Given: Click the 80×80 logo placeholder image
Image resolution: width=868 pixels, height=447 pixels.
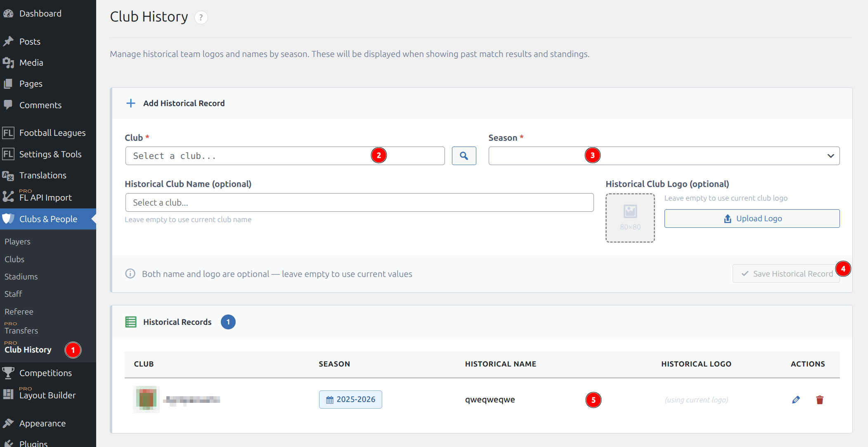Looking at the screenshot, I should [x=630, y=218].
